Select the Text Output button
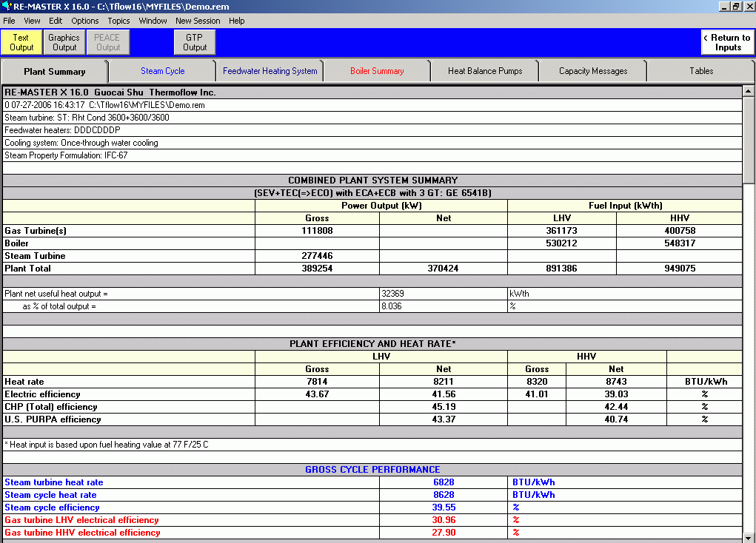This screenshot has width=756, height=543. point(21,42)
